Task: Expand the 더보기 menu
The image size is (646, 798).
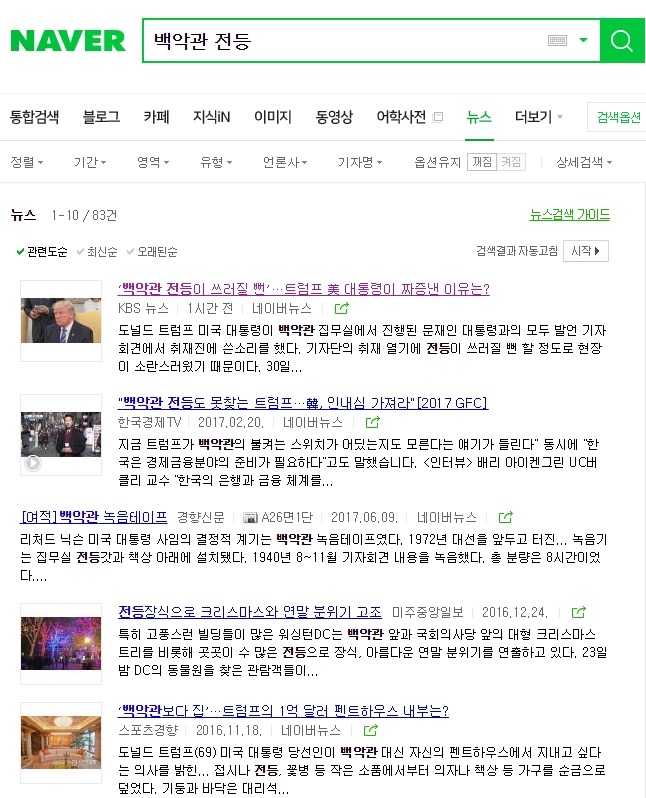Action: point(539,117)
